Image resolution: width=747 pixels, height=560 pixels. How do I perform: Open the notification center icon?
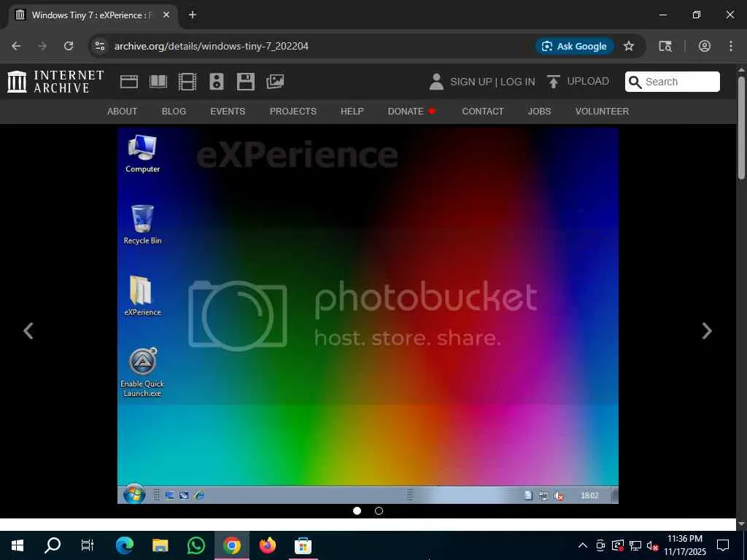[723, 545]
